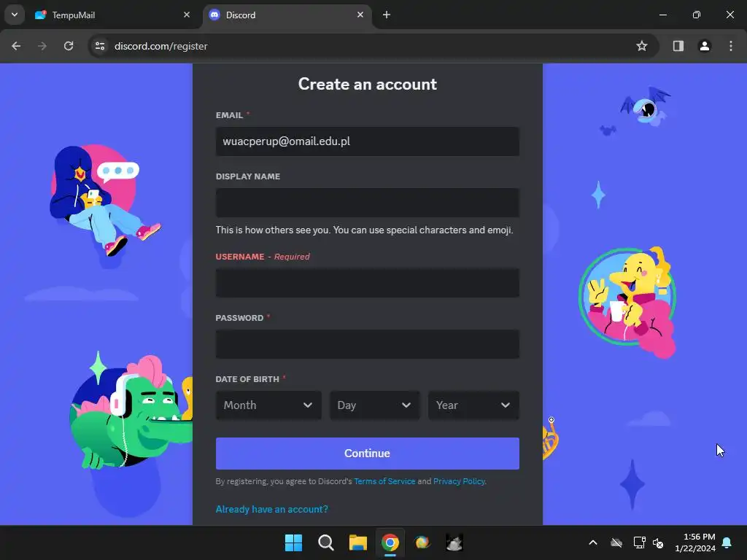Go back to the previous page
The image size is (747, 560).
(16, 46)
